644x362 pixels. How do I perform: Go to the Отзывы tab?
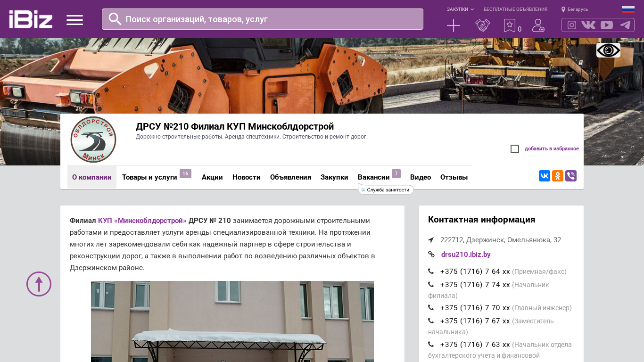(454, 177)
